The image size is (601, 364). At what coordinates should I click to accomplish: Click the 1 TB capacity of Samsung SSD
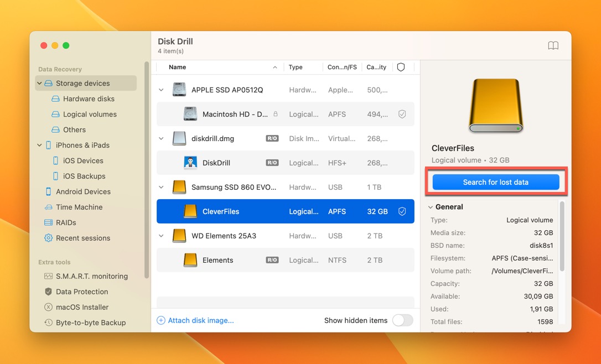[374, 187]
